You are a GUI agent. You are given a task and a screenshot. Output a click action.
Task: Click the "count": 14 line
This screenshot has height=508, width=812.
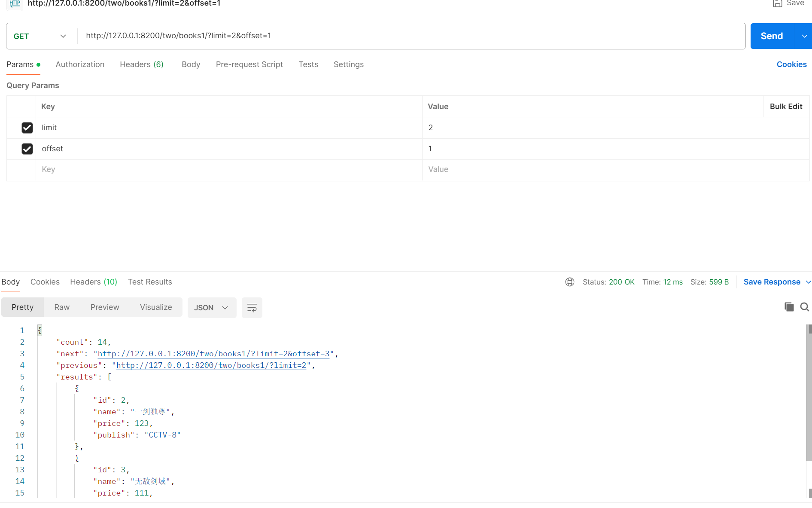click(x=84, y=342)
